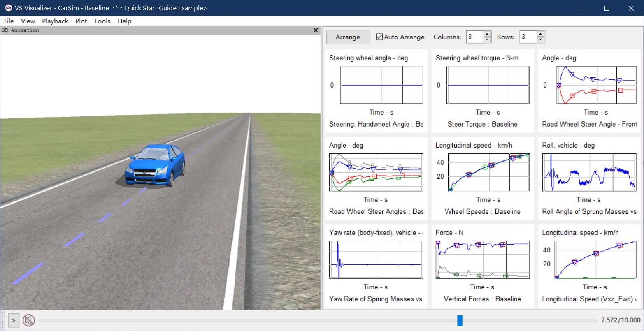Click the 'Vertical Forces : Baseline' caption
Screen dimensions: 644x331
click(482, 299)
